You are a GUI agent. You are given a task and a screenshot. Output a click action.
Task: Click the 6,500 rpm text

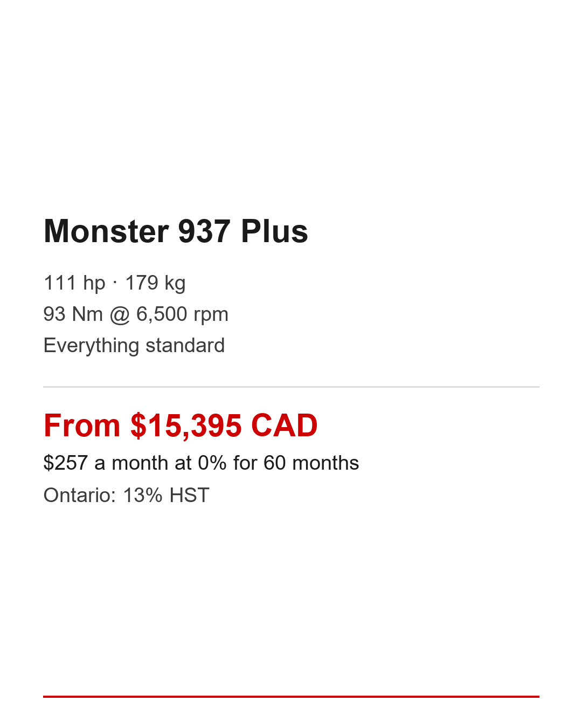point(182,314)
